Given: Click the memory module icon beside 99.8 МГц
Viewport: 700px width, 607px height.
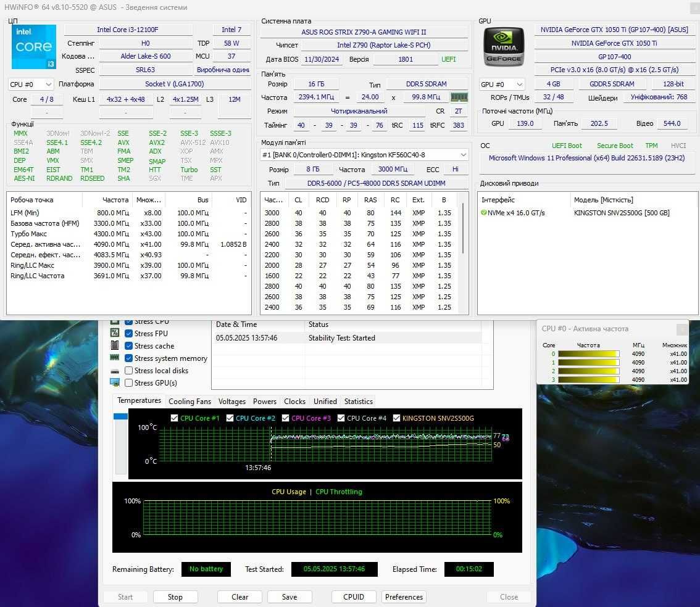Looking at the screenshot, I should click(x=459, y=97).
